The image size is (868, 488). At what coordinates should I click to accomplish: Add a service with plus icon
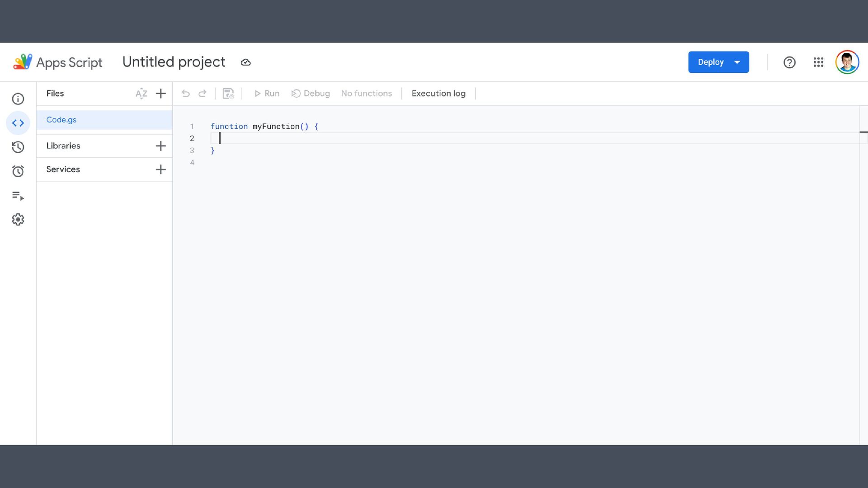pyautogui.click(x=160, y=169)
